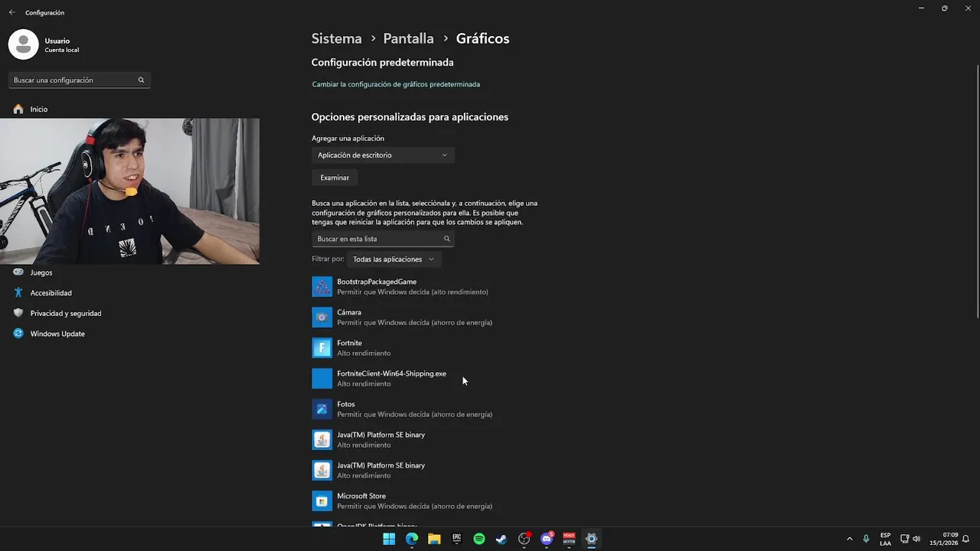
Task: Open Windows Start button in taskbar
Action: [x=389, y=539]
